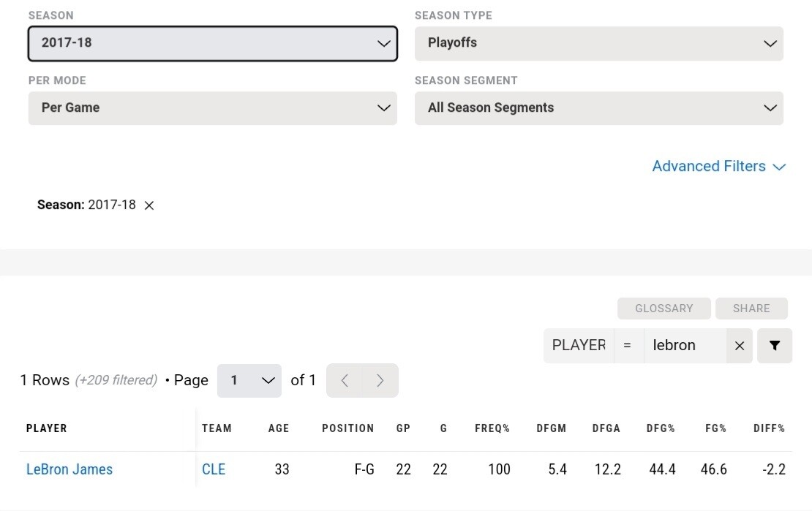Screen dimensions: 812x511
Task: Open the CLE team link
Action: pyautogui.click(x=214, y=469)
